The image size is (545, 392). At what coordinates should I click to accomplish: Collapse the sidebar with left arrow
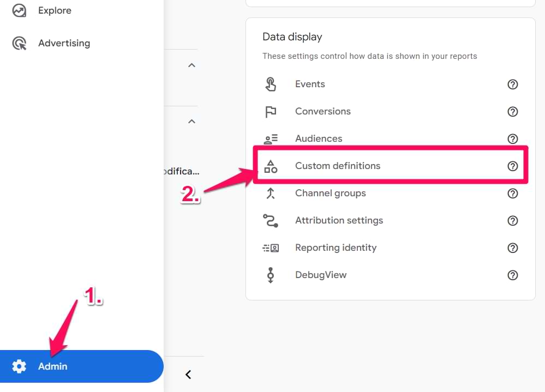pyautogui.click(x=188, y=375)
